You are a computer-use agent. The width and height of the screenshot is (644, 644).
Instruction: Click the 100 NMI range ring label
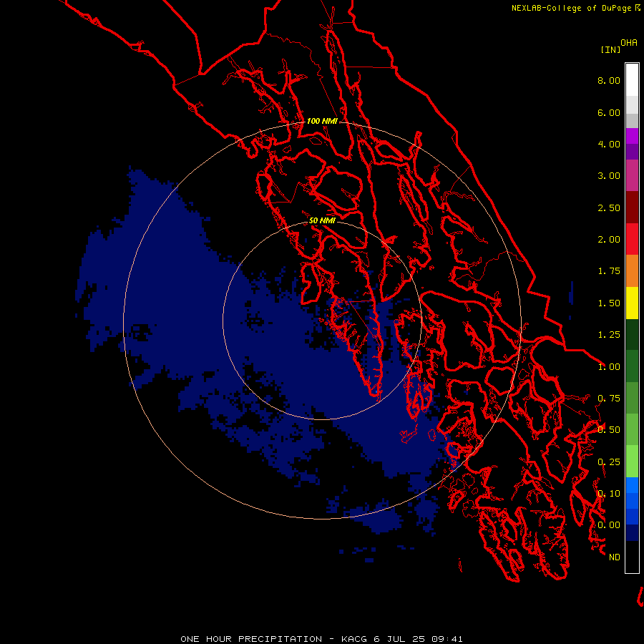(x=322, y=121)
